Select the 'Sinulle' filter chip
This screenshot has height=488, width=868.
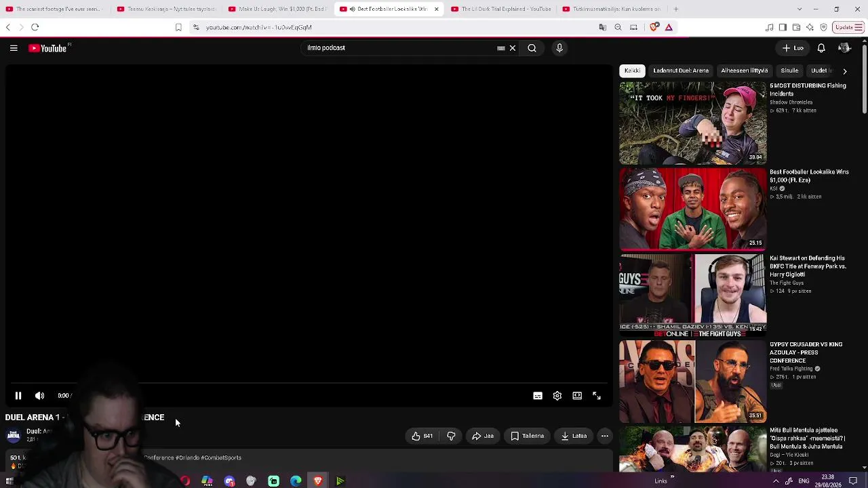click(789, 70)
